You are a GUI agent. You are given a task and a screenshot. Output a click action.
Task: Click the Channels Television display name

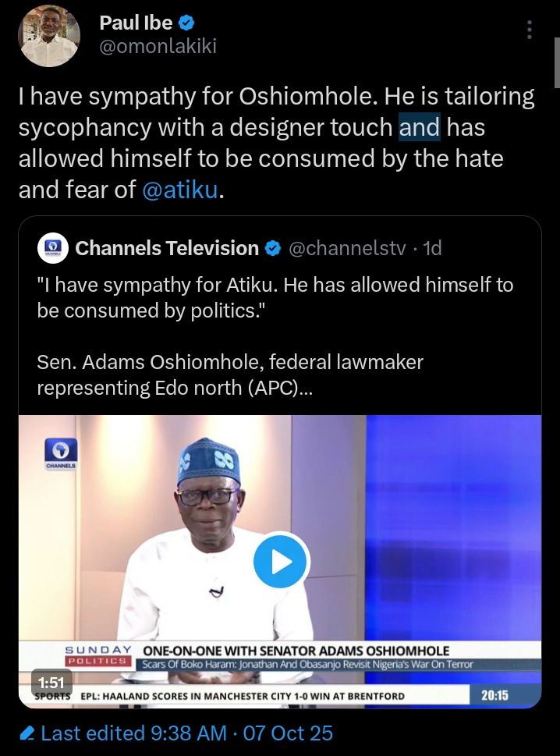pyautogui.click(x=167, y=249)
